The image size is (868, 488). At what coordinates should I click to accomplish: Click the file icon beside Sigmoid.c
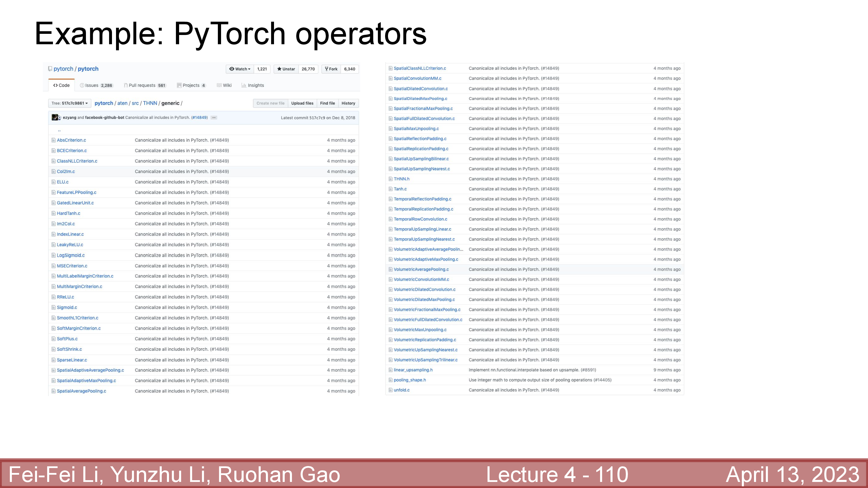point(53,308)
